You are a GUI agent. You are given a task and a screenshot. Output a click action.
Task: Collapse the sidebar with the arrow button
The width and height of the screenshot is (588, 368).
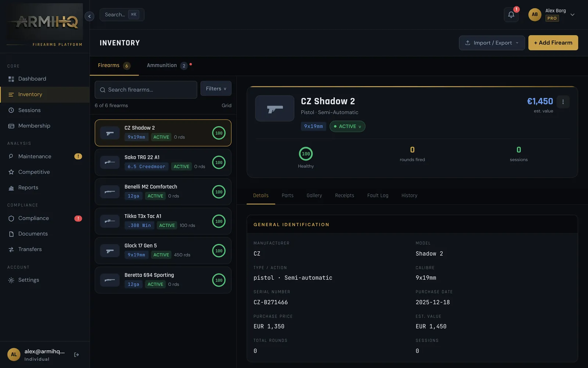pos(89,16)
